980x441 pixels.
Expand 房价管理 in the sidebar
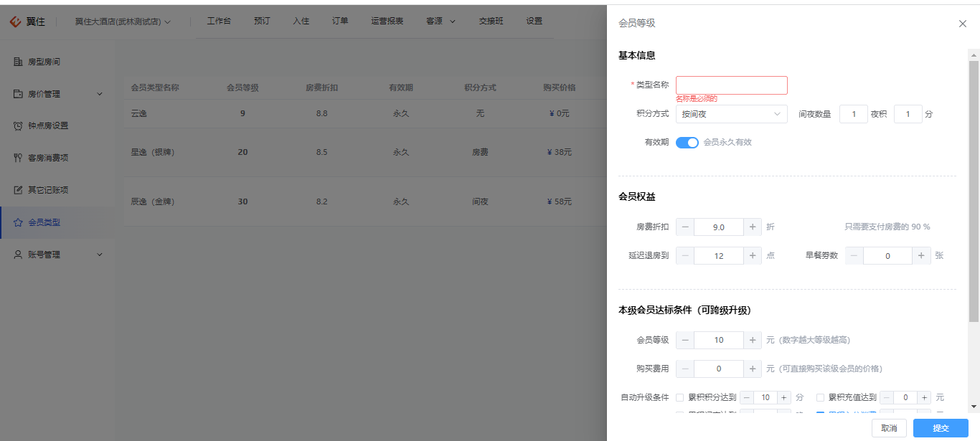[x=57, y=94]
